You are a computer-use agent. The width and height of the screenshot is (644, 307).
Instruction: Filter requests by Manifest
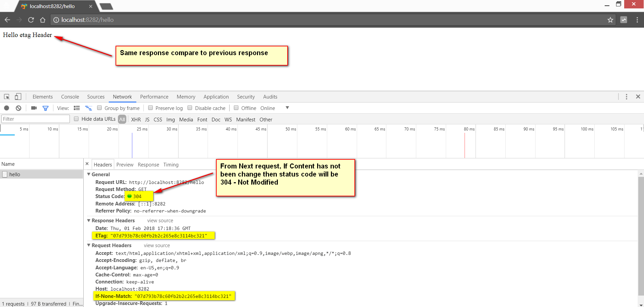[246, 119]
